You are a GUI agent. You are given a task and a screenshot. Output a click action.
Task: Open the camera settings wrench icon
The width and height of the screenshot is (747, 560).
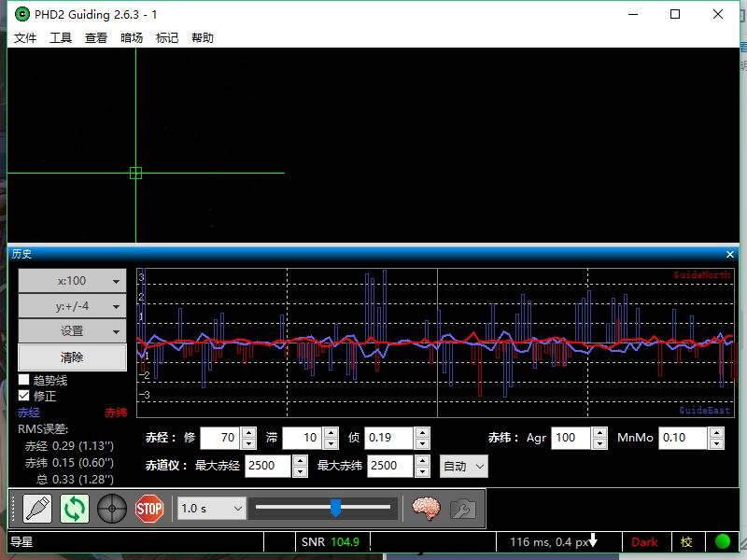pyautogui.click(x=462, y=509)
